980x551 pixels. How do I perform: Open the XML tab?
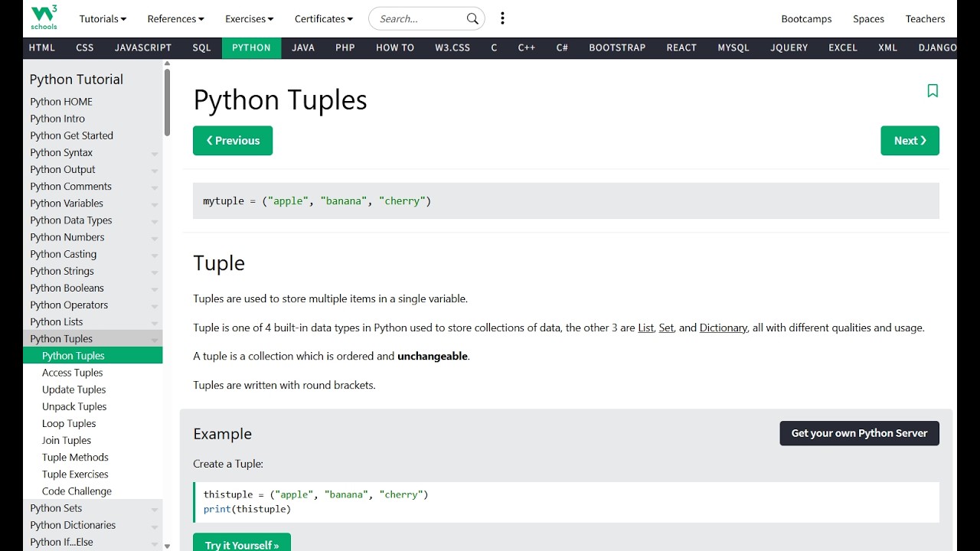pyautogui.click(x=887, y=47)
